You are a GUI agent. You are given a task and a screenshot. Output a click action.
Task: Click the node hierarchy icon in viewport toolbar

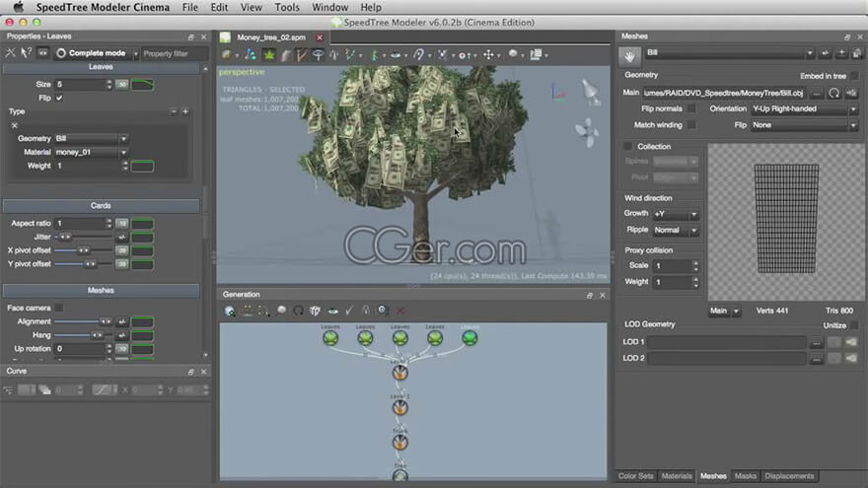pyautogui.click(x=251, y=55)
